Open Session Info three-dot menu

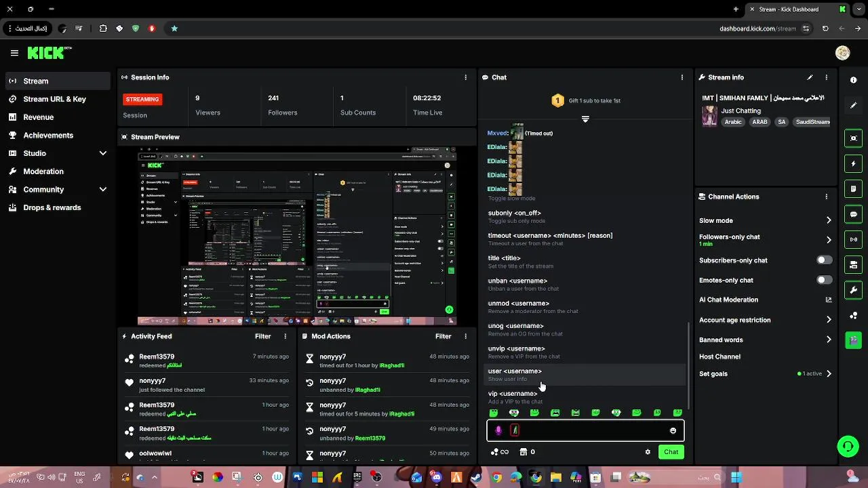[x=465, y=77]
